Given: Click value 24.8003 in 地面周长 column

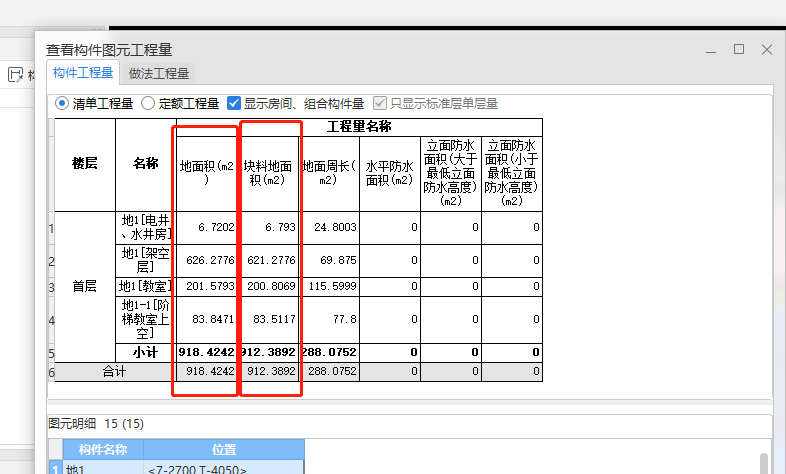Looking at the screenshot, I should 329,227.
